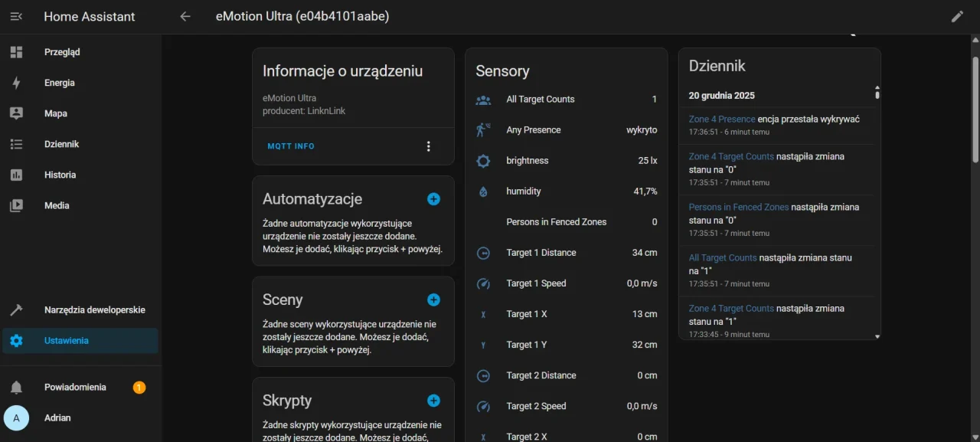
Task: Add automation with plus icon
Action: [433, 199]
